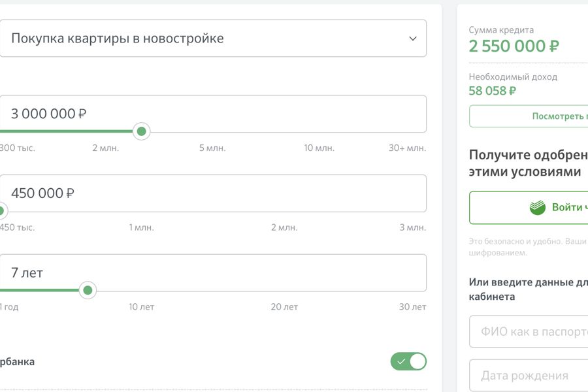This screenshot has width=588, height=392.
Task: Click the 'ФИО как в паспорте' input field
Action: 529,332
